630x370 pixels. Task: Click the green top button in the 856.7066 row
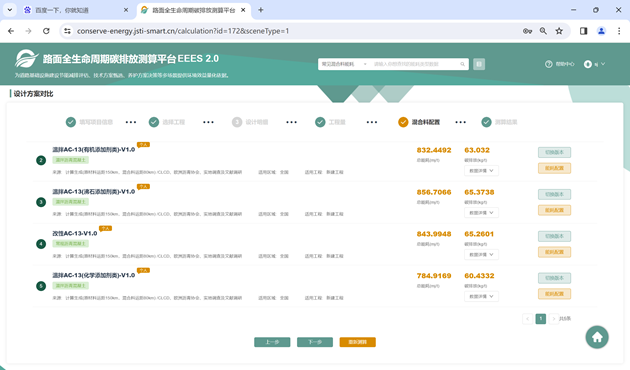[554, 194]
